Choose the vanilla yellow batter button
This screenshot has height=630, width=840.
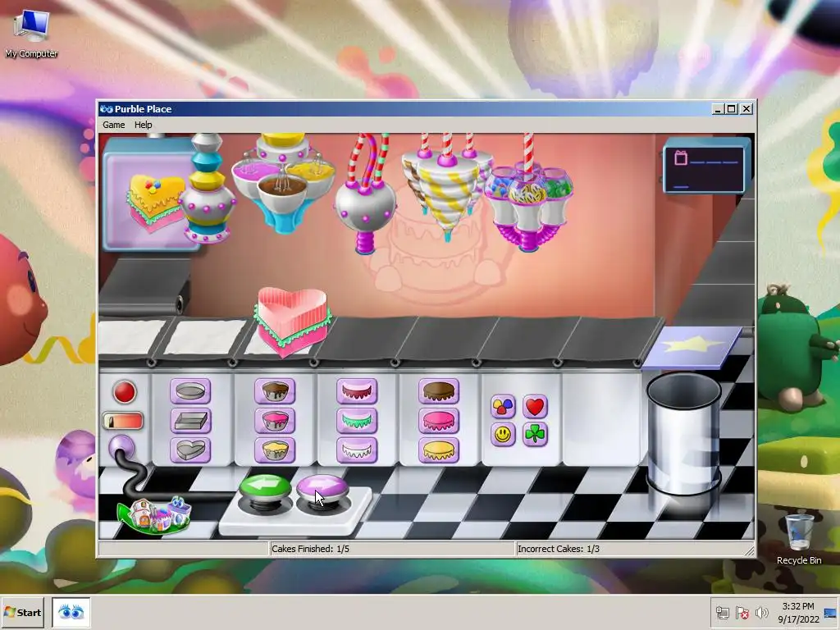[x=275, y=450]
